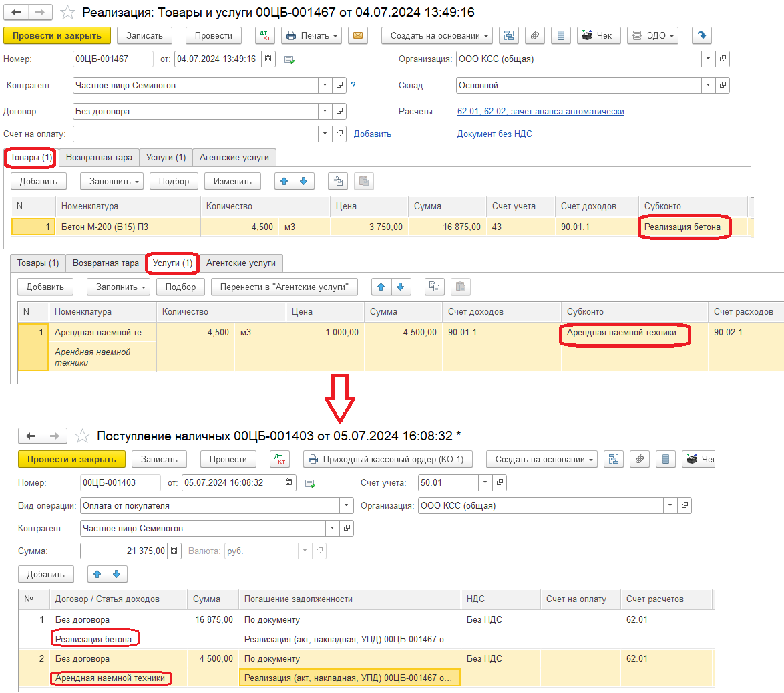This screenshot has width=784, height=693.
Task: Open the ЭДО dropdown menu
Action: tap(652, 36)
